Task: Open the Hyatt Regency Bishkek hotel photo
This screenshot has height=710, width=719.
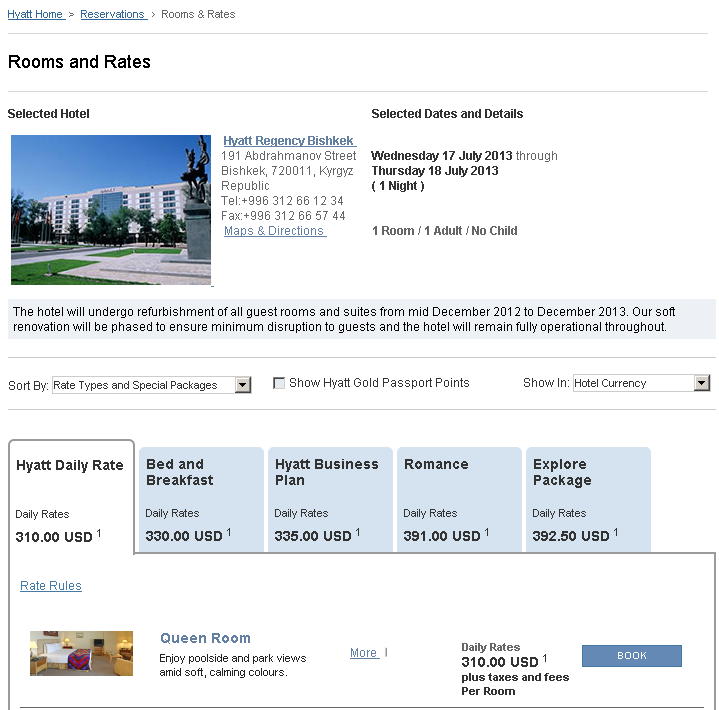Action: [111, 210]
